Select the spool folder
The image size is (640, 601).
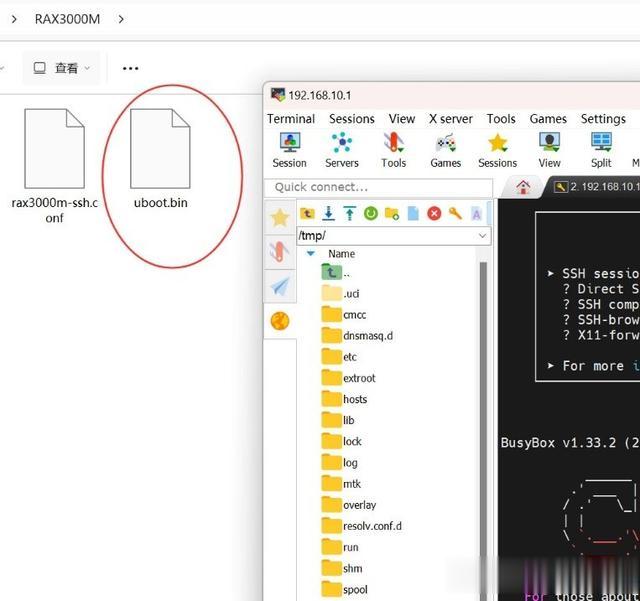click(344, 590)
